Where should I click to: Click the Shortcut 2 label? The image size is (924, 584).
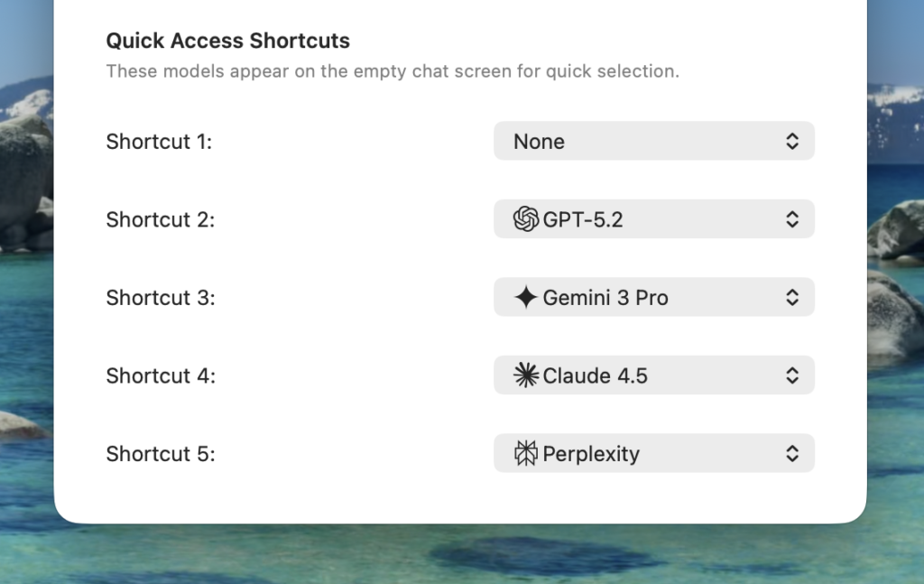point(161,220)
